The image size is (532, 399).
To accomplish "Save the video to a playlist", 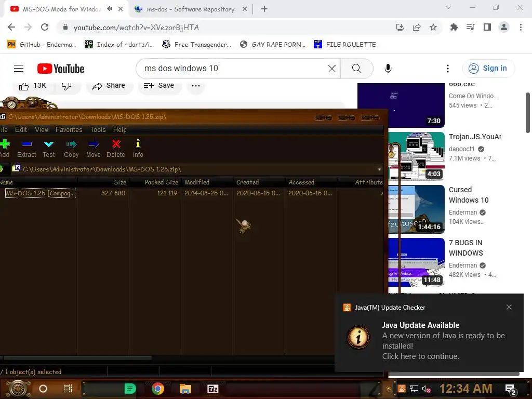I will (159, 86).
